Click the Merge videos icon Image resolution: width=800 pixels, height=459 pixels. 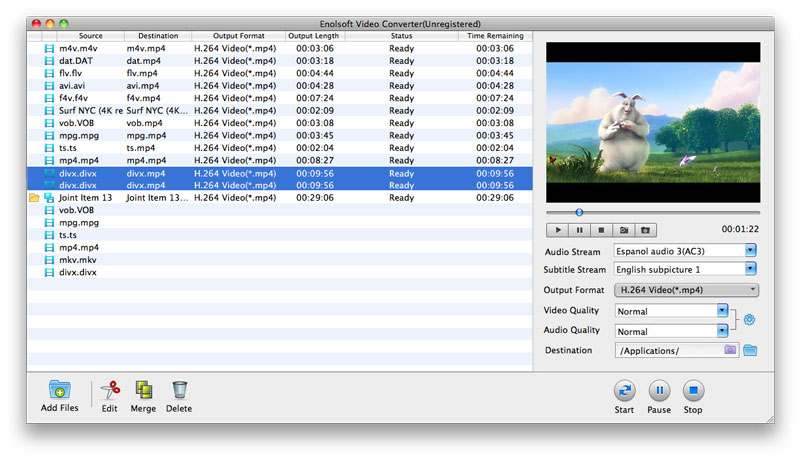pos(143,390)
